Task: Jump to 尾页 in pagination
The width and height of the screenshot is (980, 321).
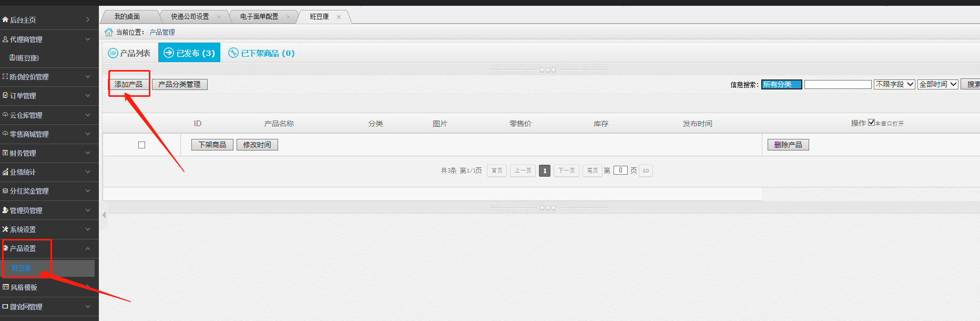Action: [x=593, y=170]
